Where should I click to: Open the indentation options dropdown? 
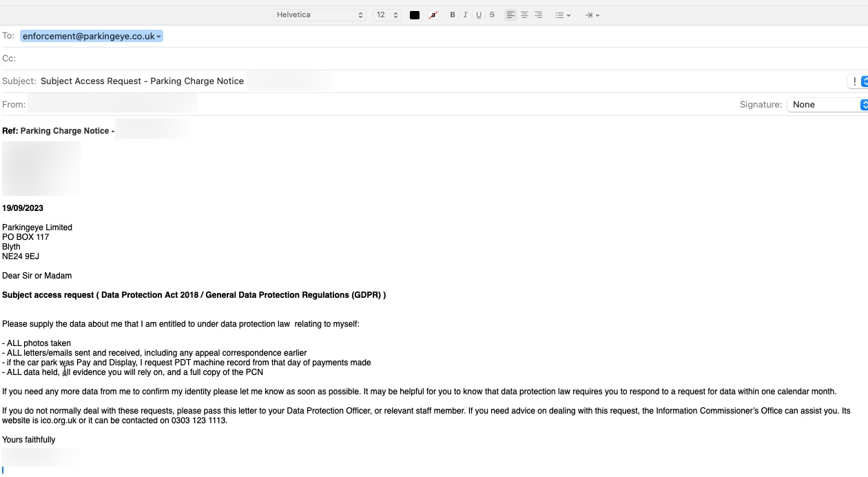click(x=592, y=15)
